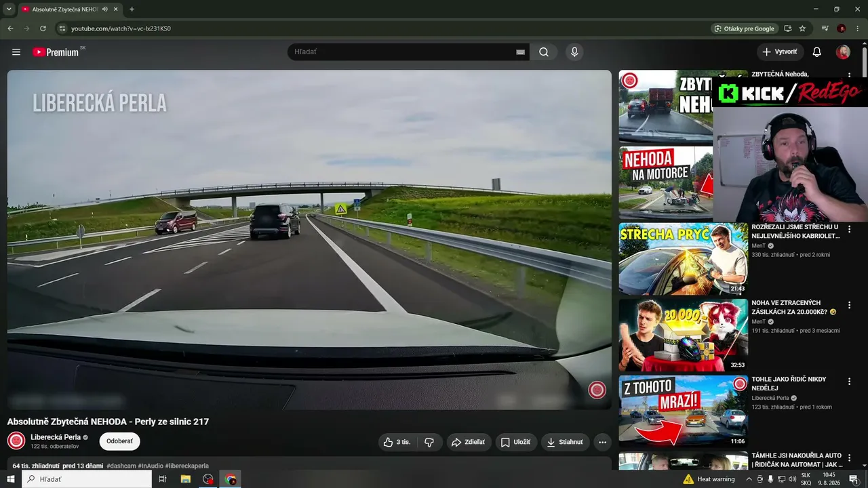
Task: Open the YouTube guide hamburger menu
Action: pos(16,52)
